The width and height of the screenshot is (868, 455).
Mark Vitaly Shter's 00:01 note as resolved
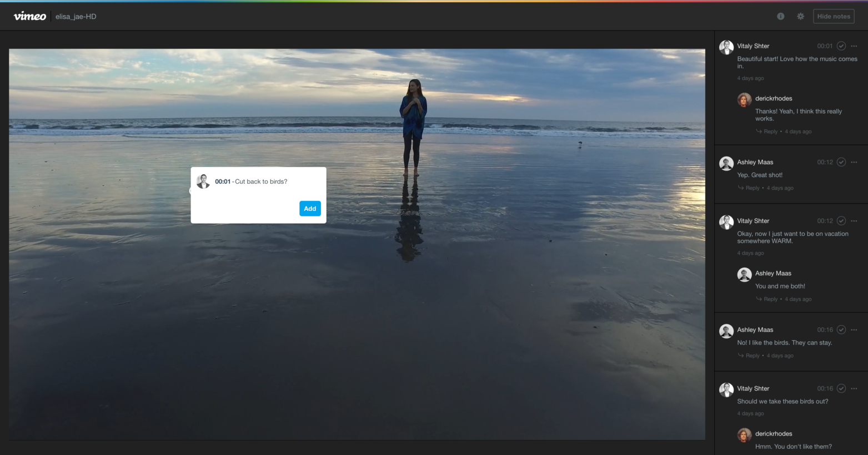coord(841,46)
